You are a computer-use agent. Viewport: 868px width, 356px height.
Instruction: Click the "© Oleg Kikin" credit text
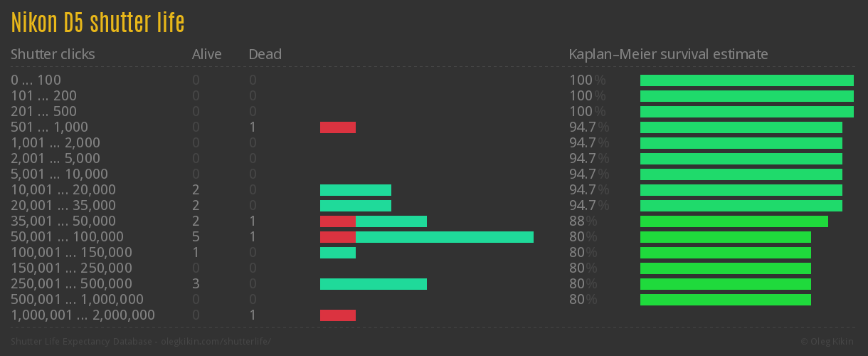click(x=828, y=342)
